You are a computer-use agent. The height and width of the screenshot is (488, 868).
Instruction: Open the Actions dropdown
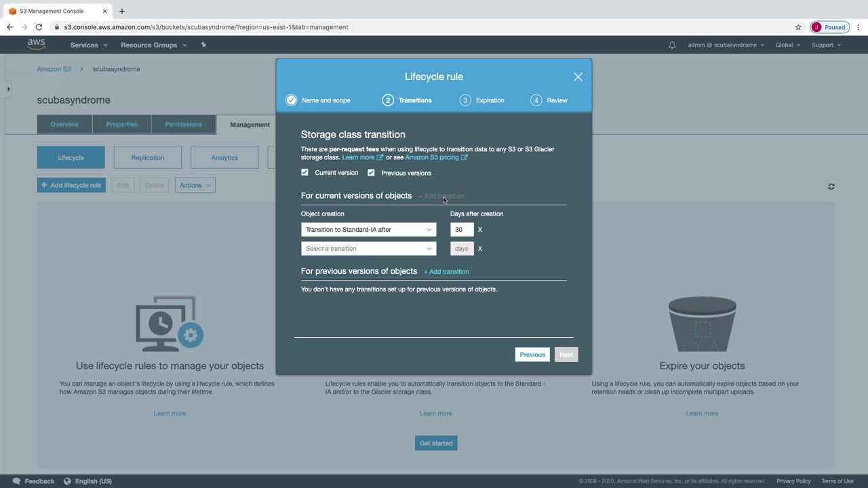pos(195,185)
